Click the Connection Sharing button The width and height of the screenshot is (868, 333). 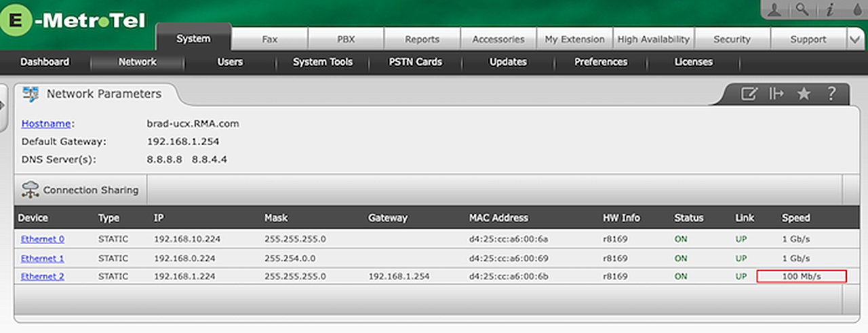81,190
